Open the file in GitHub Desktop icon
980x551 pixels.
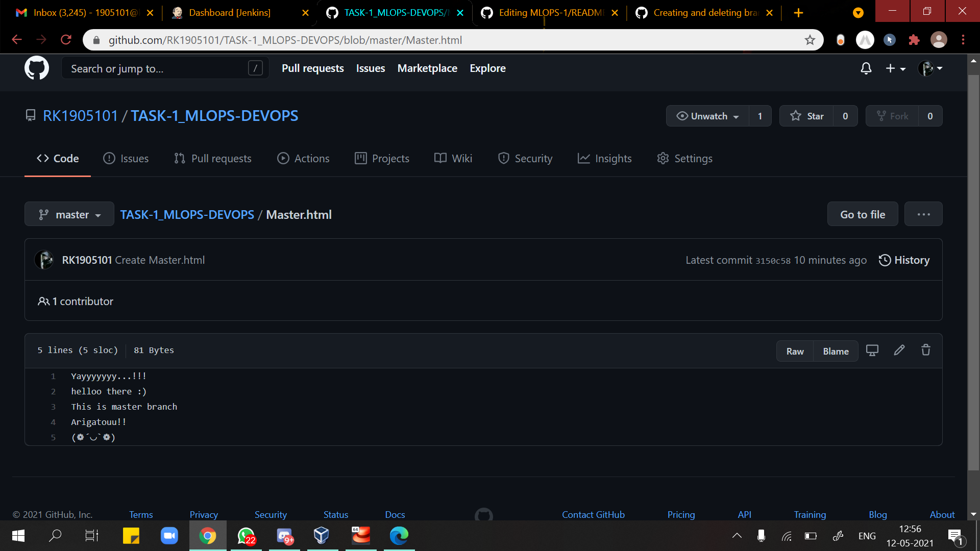coord(872,350)
